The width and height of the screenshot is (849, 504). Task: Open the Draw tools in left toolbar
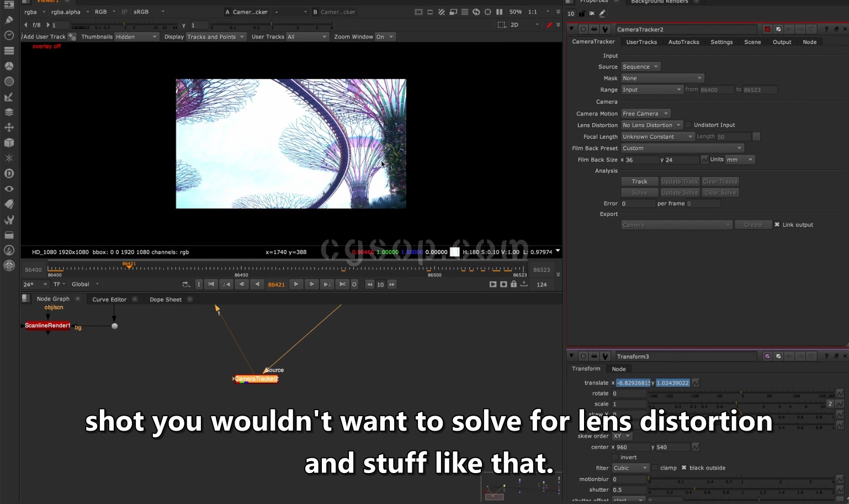[9, 20]
